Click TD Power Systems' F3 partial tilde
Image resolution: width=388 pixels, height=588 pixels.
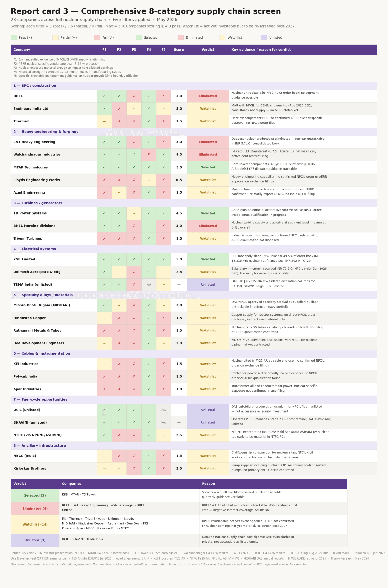(134, 213)
